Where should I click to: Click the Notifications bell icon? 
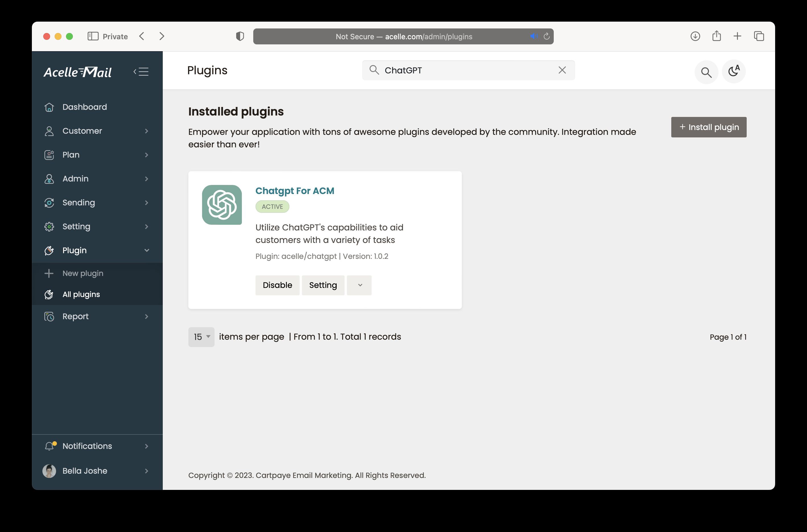[50, 446]
